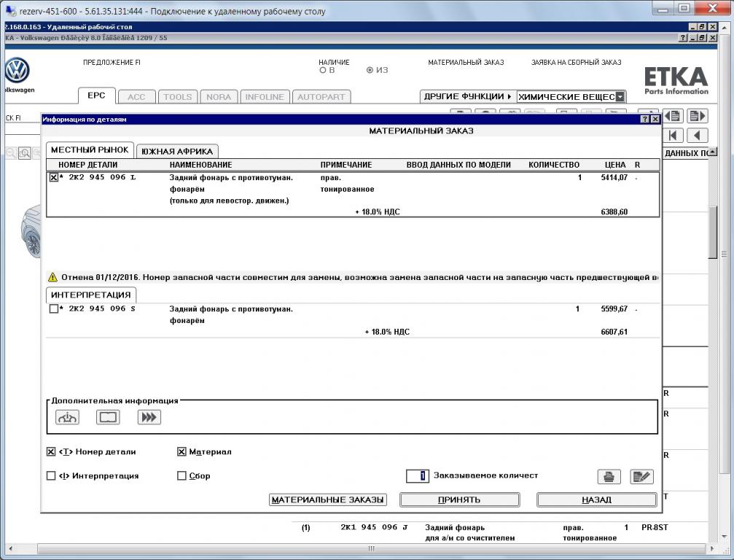
Task: Click the ВВОД ДАННЫХ ПО МОДЕЛИ header
Action: (458, 165)
